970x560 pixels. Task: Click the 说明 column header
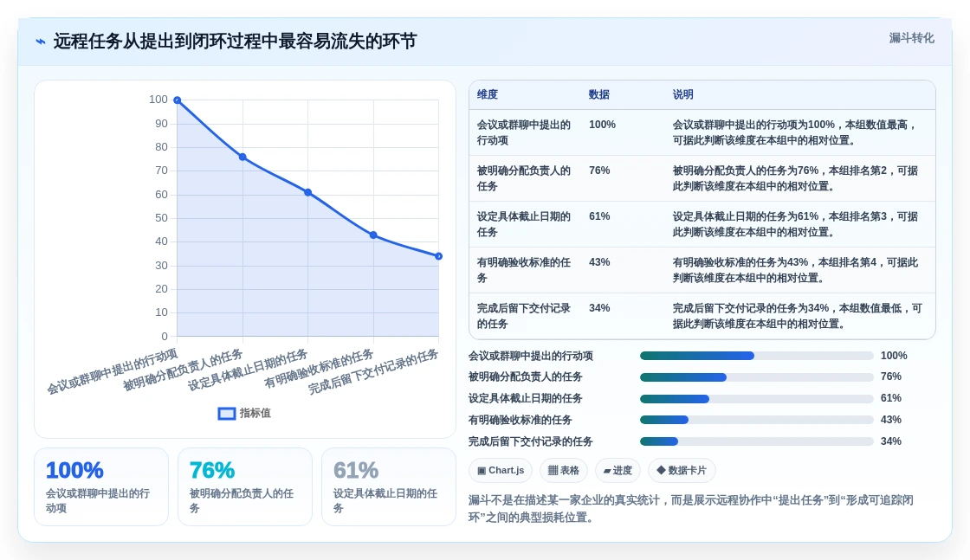(x=683, y=94)
